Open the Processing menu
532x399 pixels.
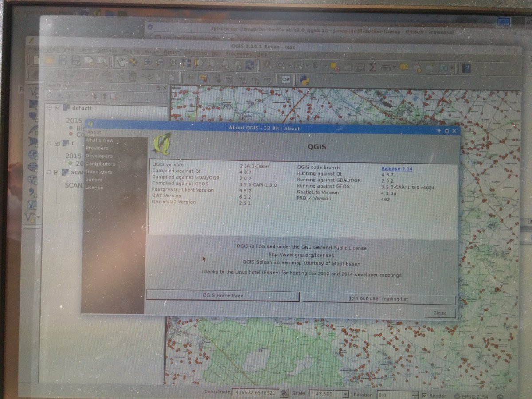239,53
